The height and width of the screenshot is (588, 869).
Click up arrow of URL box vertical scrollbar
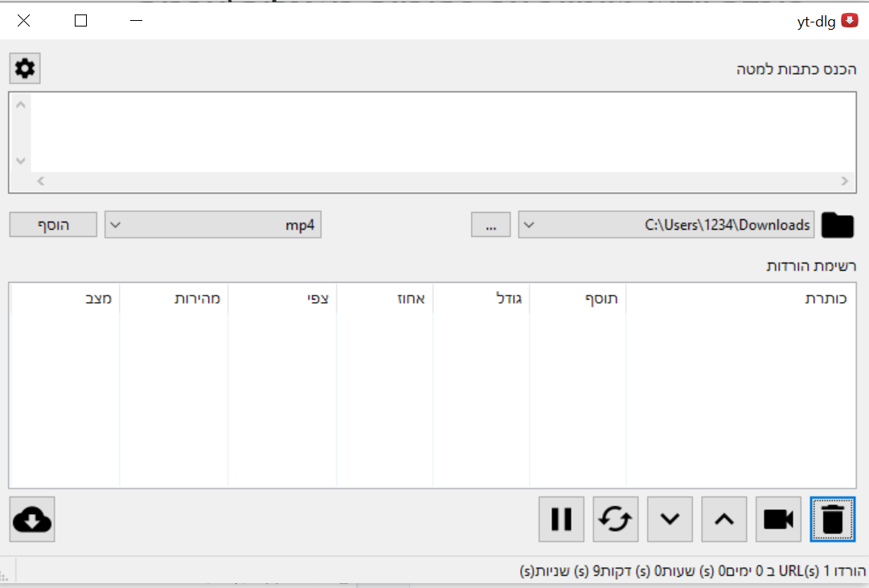[20, 104]
